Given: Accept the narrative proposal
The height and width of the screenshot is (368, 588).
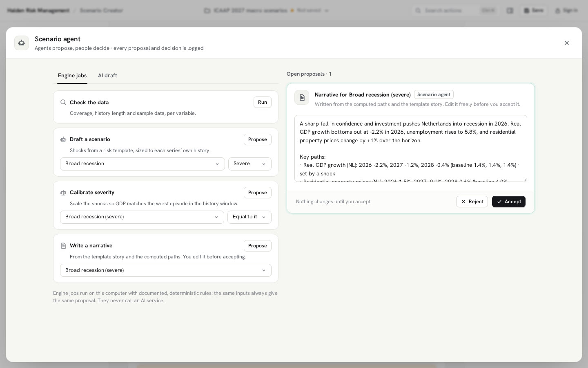Looking at the screenshot, I should point(509,202).
